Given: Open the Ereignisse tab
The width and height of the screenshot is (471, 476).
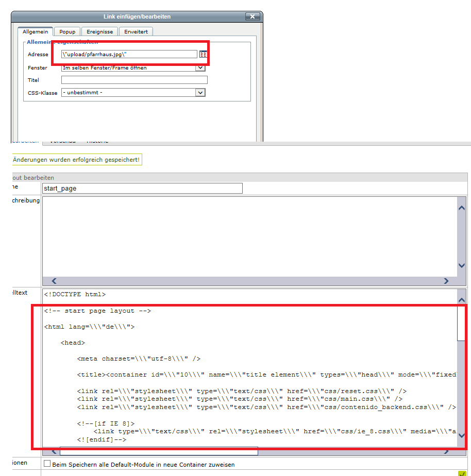Looking at the screenshot, I should click(x=99, y=32).
